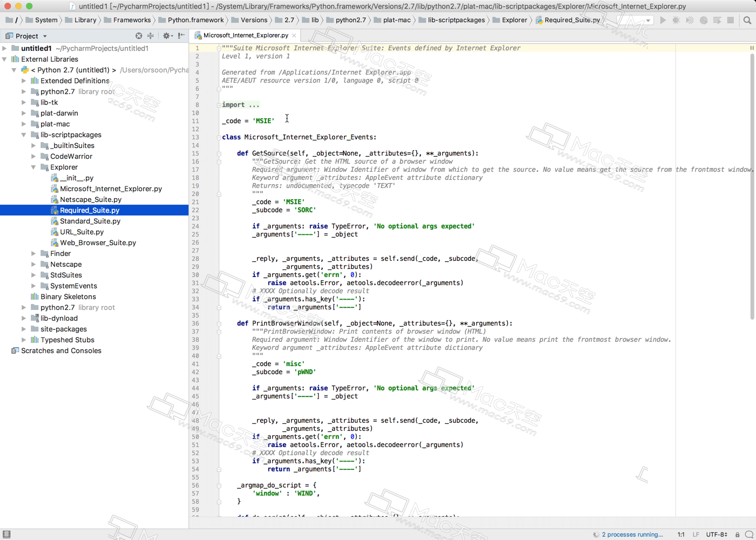
Task: Click the Project panel icon in header
Action: coord(9,36)
